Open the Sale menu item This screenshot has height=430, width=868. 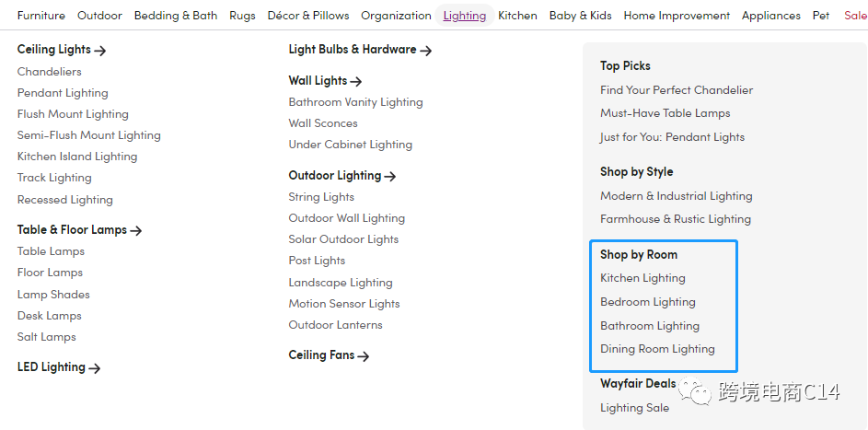855,16
